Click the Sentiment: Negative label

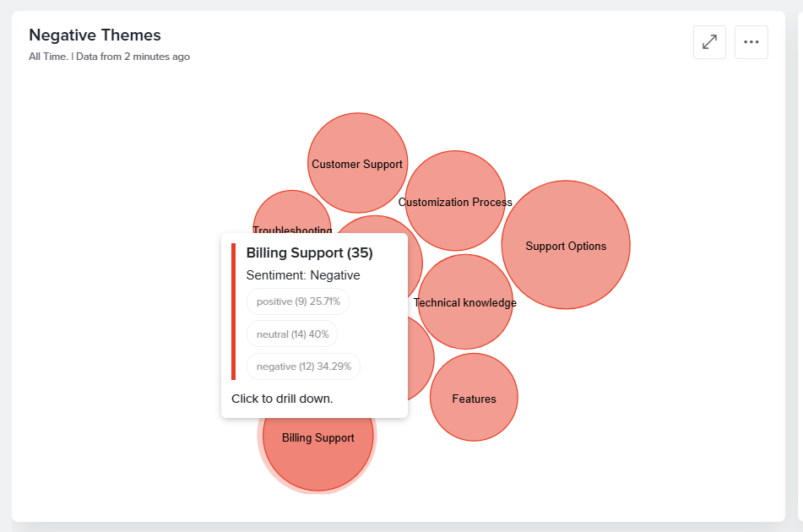(x=303, y=275)
